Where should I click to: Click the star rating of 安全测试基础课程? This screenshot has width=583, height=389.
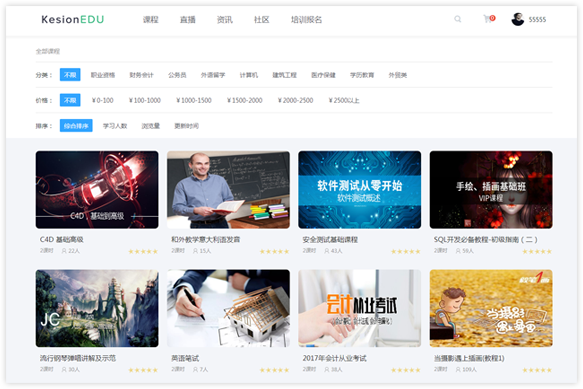point(406,252)
